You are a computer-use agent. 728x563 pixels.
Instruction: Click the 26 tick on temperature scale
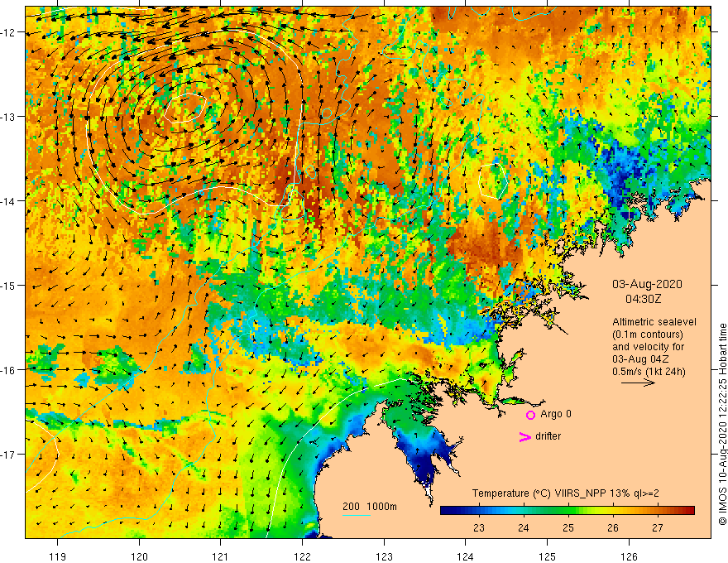point(612,527)
